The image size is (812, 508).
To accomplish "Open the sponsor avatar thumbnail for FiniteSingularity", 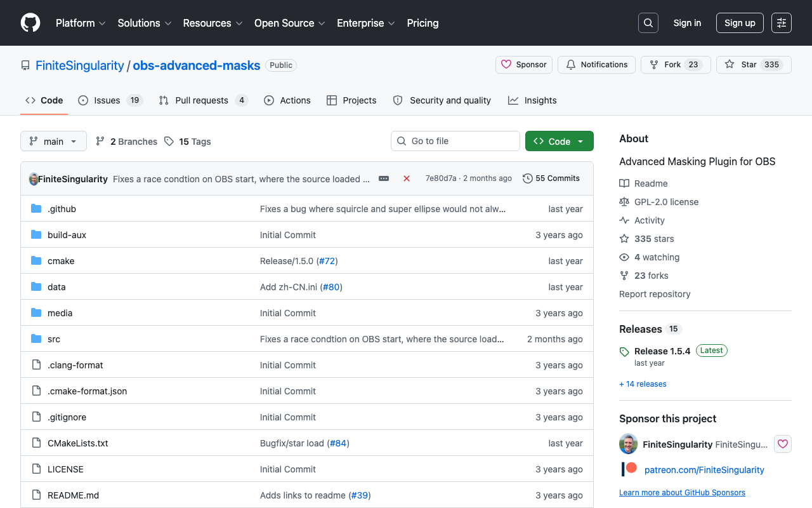I will [628, 444].
